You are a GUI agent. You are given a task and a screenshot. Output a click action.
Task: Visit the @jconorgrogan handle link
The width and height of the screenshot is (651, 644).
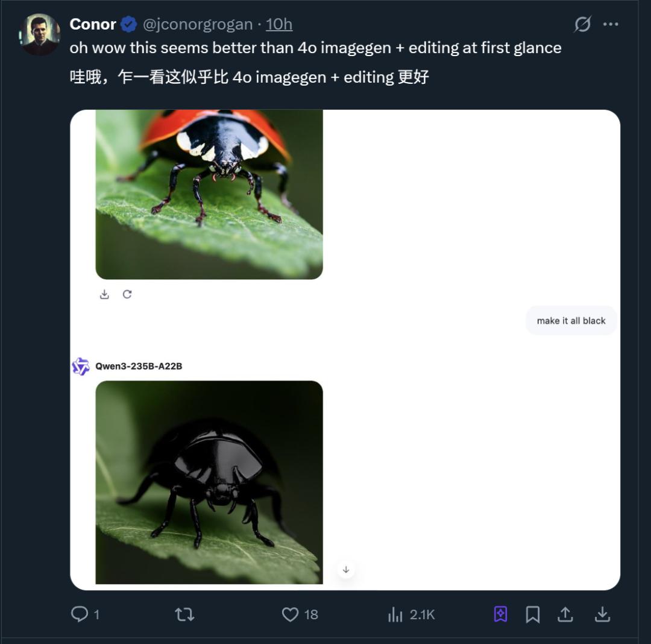coord(198,24)
